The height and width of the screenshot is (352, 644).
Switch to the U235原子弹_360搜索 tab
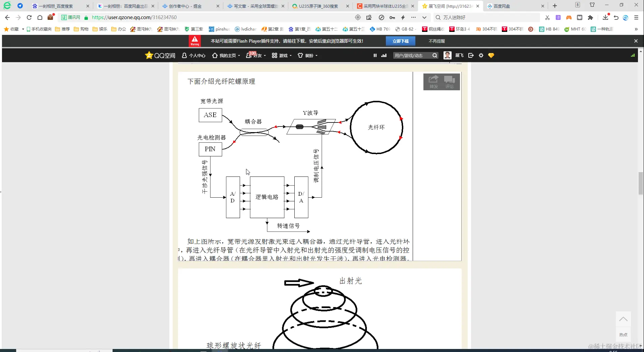click(318, 6)
